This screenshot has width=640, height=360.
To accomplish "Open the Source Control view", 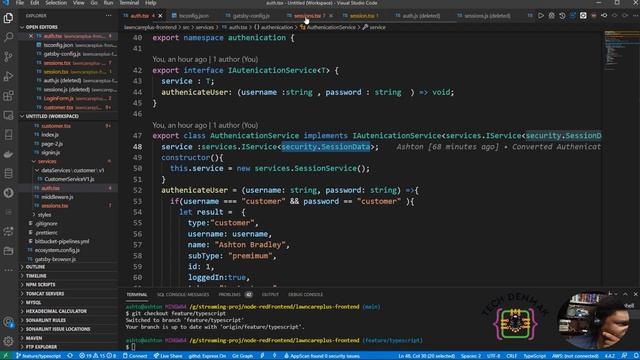I will [8, 56].
